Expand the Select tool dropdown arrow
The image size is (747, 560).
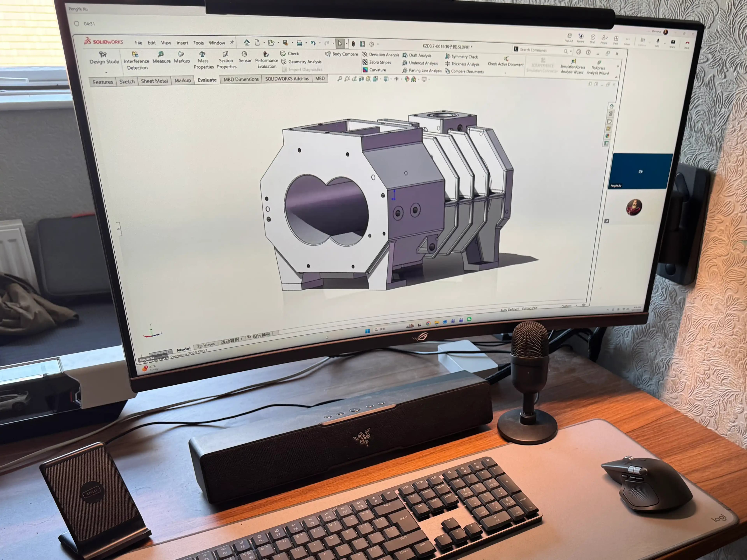[x=346, y=44]
